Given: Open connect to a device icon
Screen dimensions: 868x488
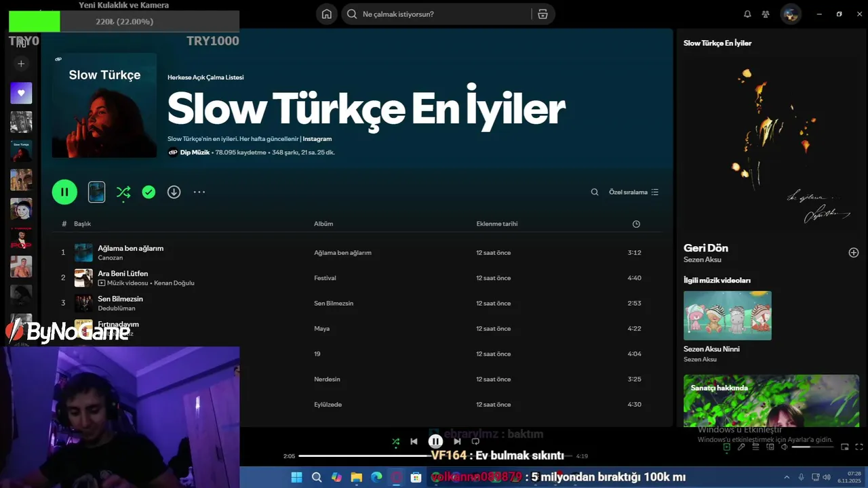Looking at the screenshot, I should (x=770, y=447).
